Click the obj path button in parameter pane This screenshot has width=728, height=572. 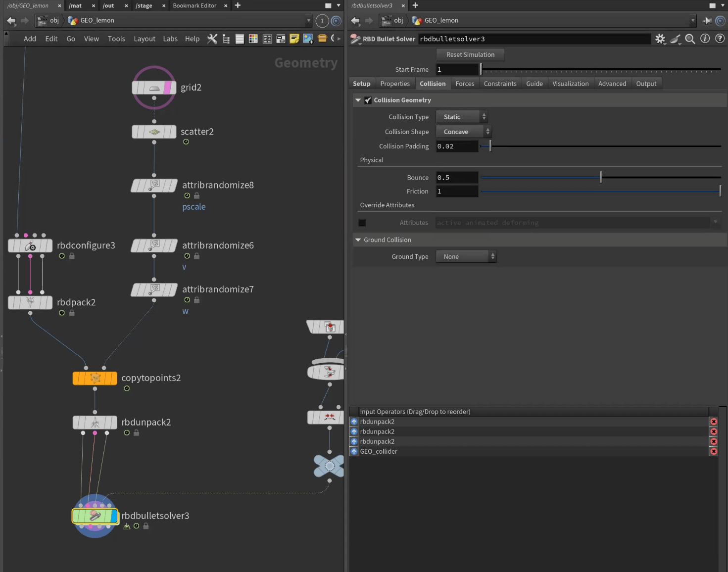(x=394, y=20)
